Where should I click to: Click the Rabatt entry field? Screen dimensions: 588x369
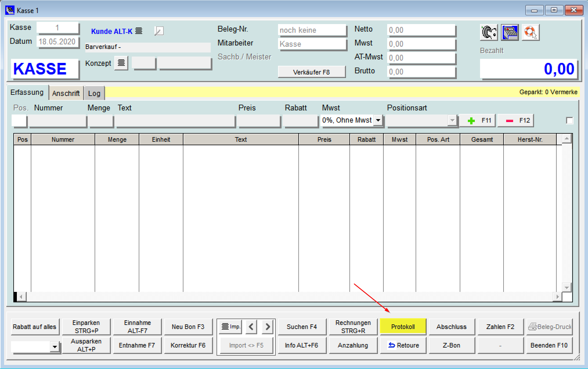301,121
